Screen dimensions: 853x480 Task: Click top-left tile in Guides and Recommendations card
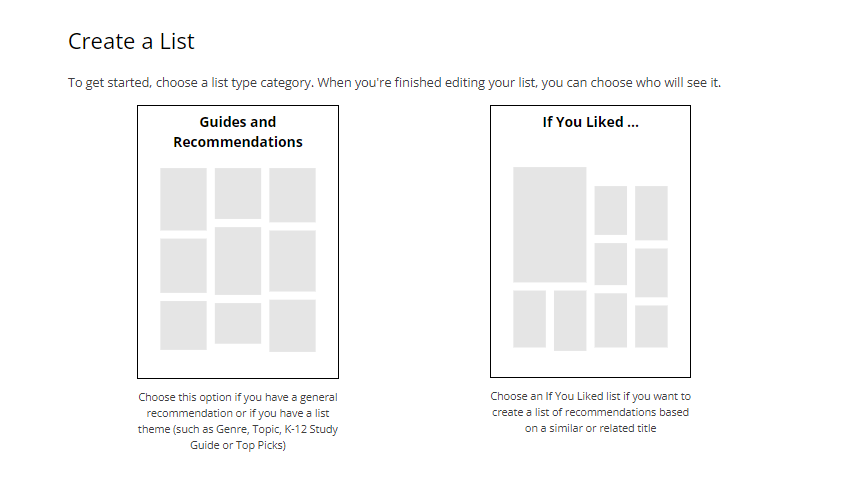[x=183, y=198]
